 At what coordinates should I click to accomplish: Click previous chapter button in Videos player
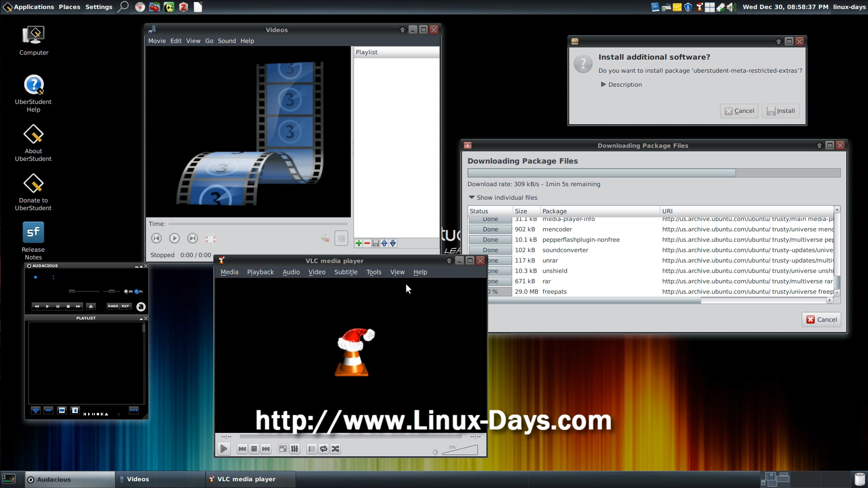(156, 238)
